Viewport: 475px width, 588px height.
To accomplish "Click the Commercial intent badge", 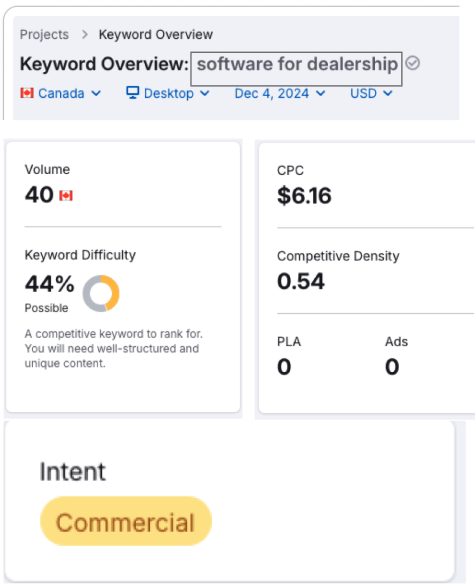I will coord(126,521).
